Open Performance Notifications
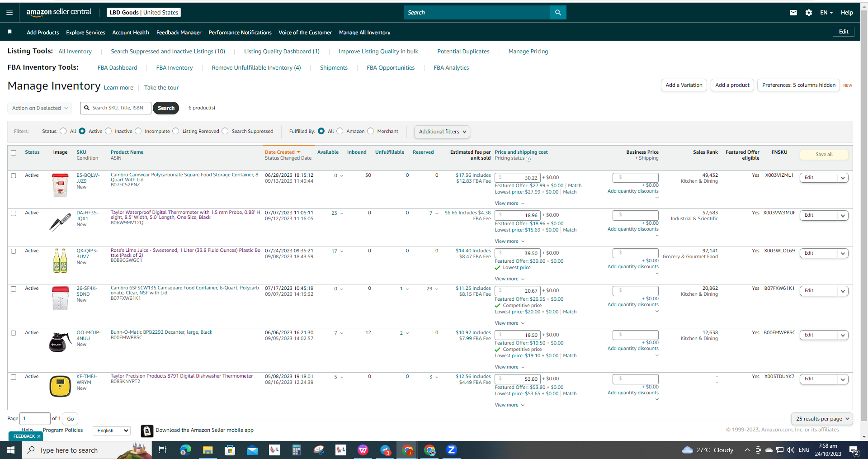This screenshot has width=868, height=459. [240, 33]
